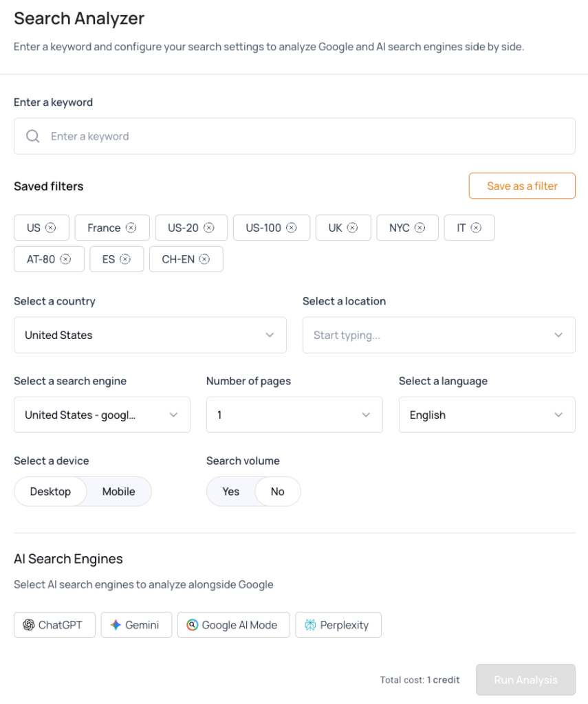Open the Select a language dropdown
The height and width of the screenshot is (704, 588).
click(487, 415)
